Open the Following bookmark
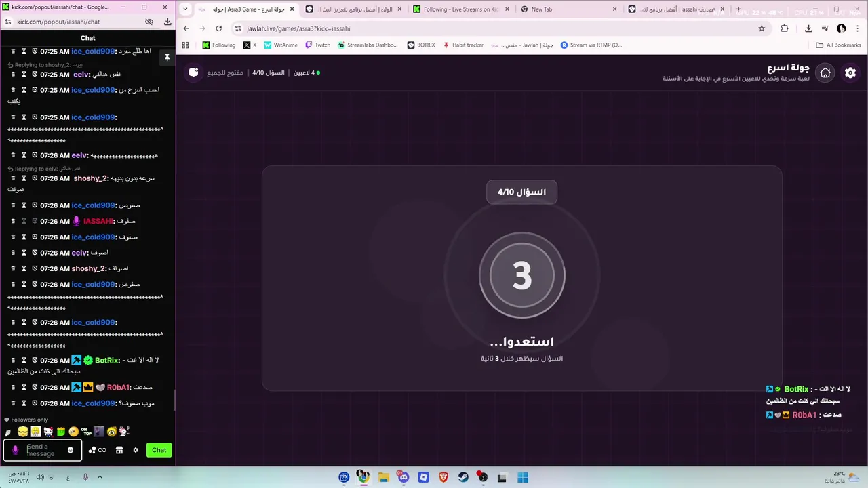The height and width of the screenshot is (488, 868). click(x=218, y=45)
